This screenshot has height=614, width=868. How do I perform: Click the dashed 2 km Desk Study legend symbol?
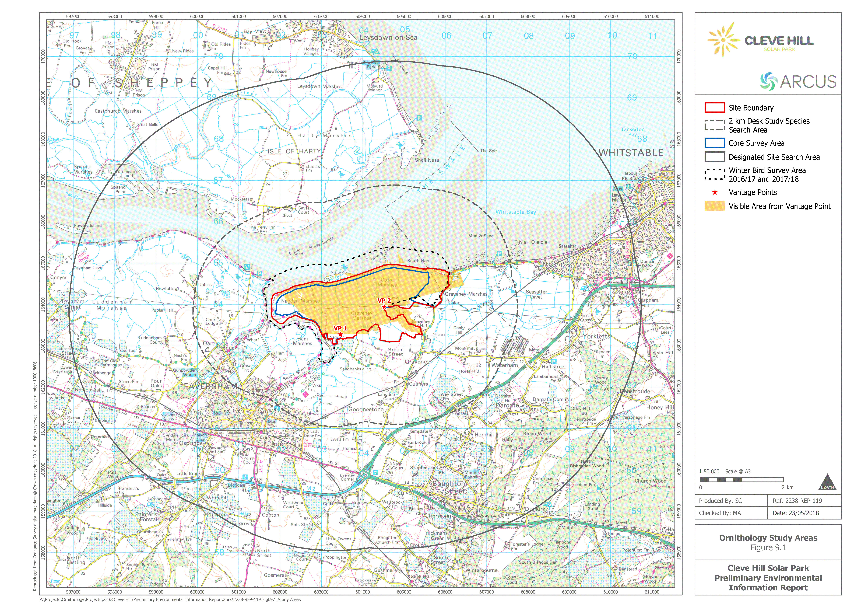click(x=715, y=125)
